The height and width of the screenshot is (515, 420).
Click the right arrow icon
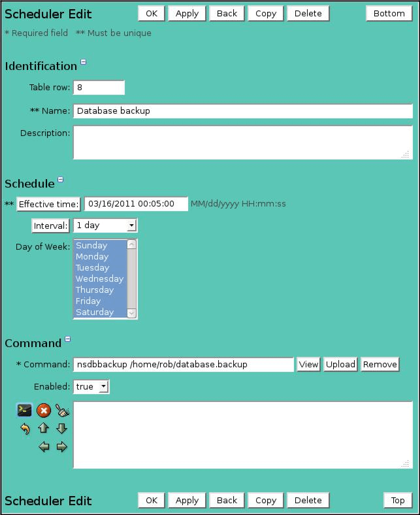tap(62, 447)
